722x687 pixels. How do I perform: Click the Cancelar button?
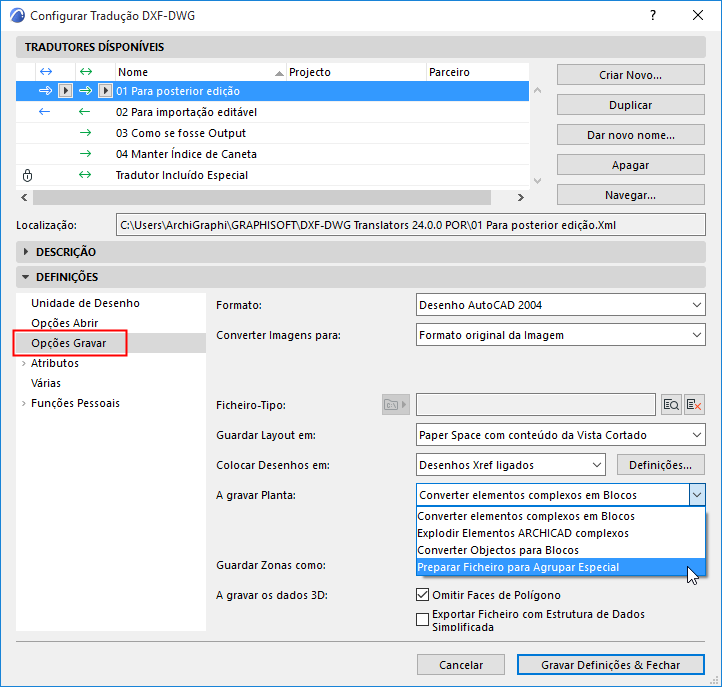461,664
